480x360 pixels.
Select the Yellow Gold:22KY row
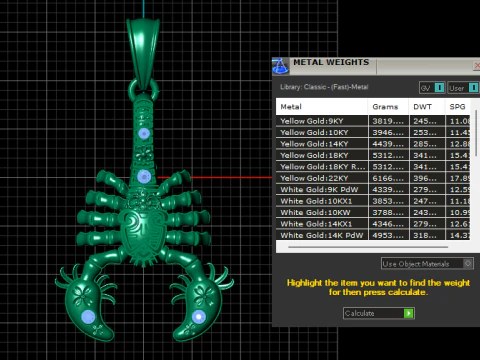point(373,178)
